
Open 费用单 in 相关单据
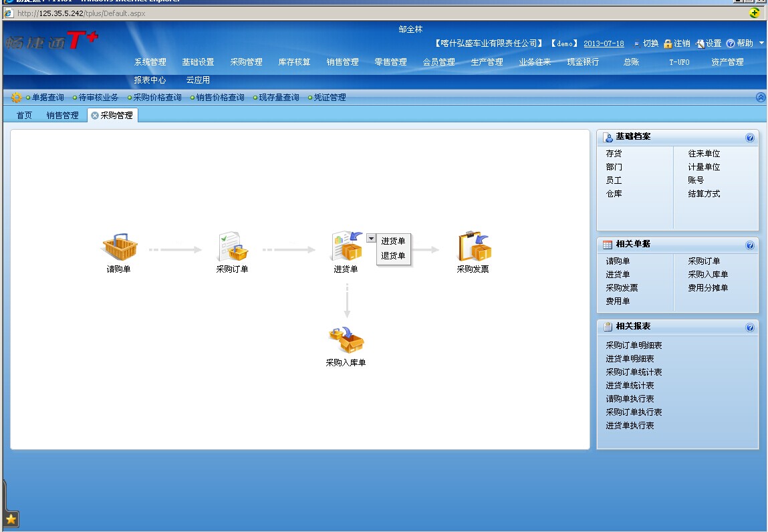point(618,301)
